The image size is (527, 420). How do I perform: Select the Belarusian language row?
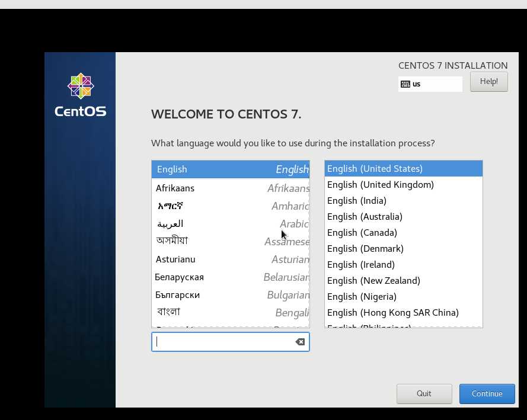(x=231, y=277)
